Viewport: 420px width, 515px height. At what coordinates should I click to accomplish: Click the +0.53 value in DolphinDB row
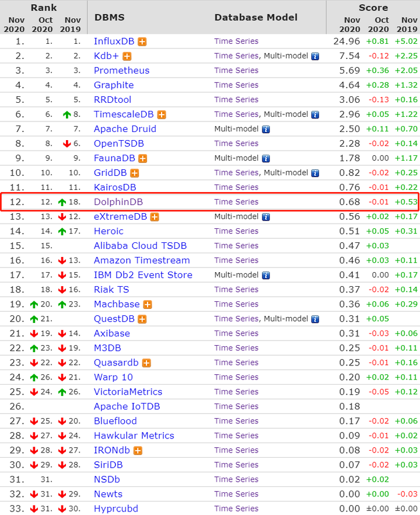pyautogui.click(x=406, y=202)
